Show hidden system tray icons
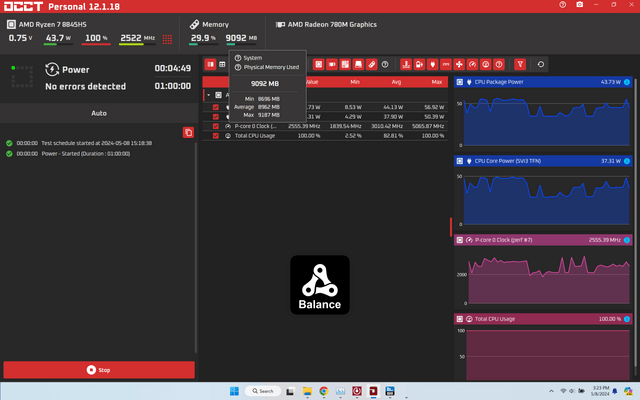The height and width of the screenshot is (400, 640). tap(551, 391)
